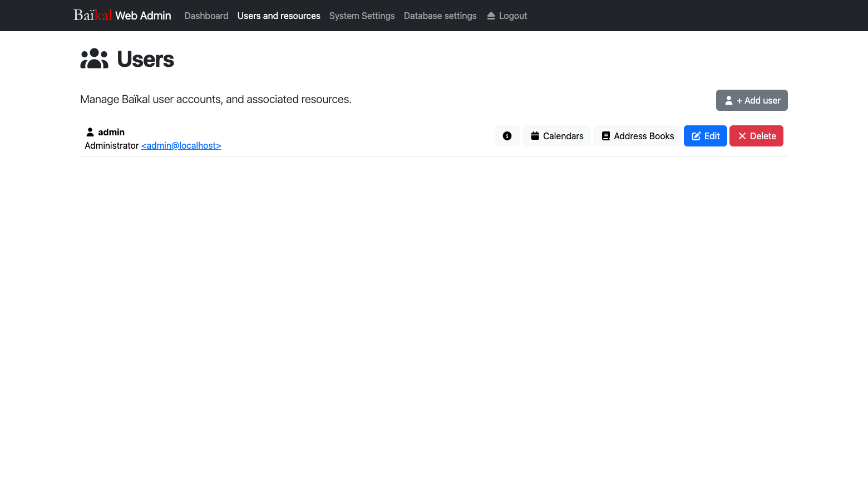The image size is (868, 489).
Task: Open Database settings
Action: (440, 16)
